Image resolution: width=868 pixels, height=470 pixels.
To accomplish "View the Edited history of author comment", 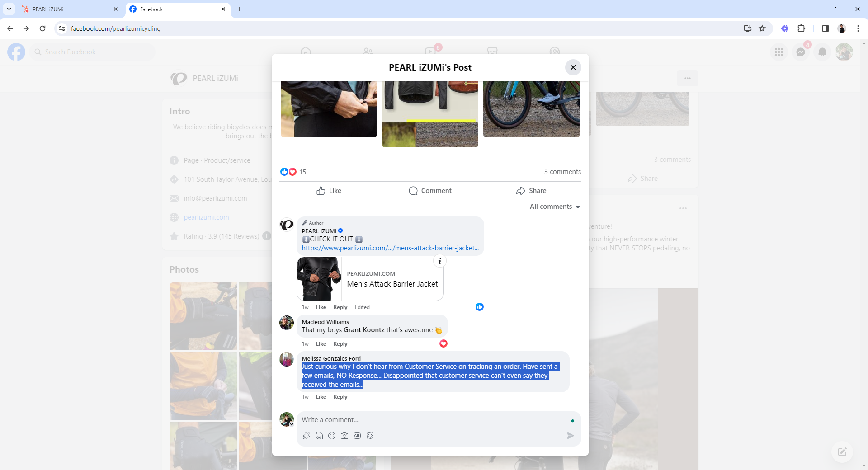I will pyautogui.click(x=362, y=307).
